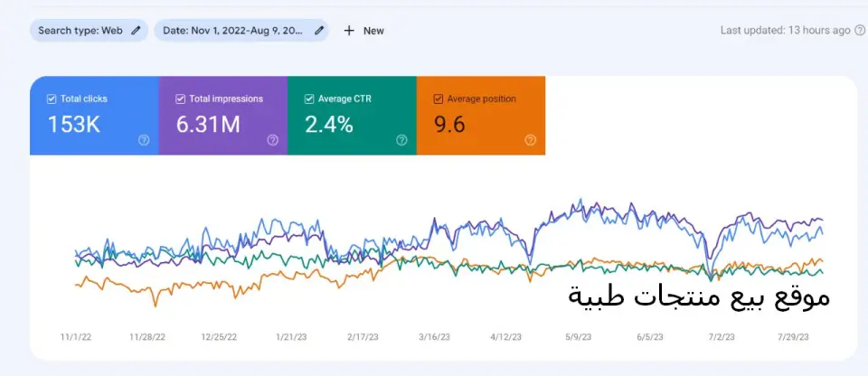
Task: Click the plus icon to add new filter
Action: pos(349,31)
